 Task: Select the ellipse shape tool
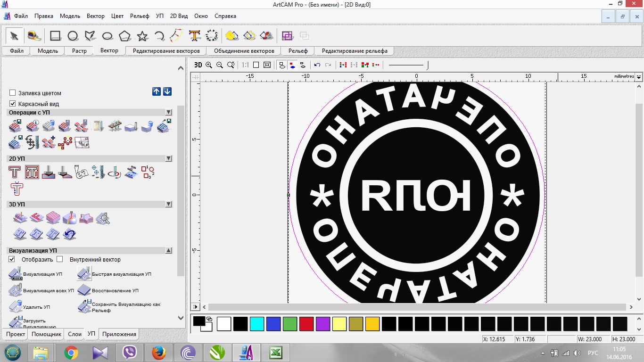107,36
